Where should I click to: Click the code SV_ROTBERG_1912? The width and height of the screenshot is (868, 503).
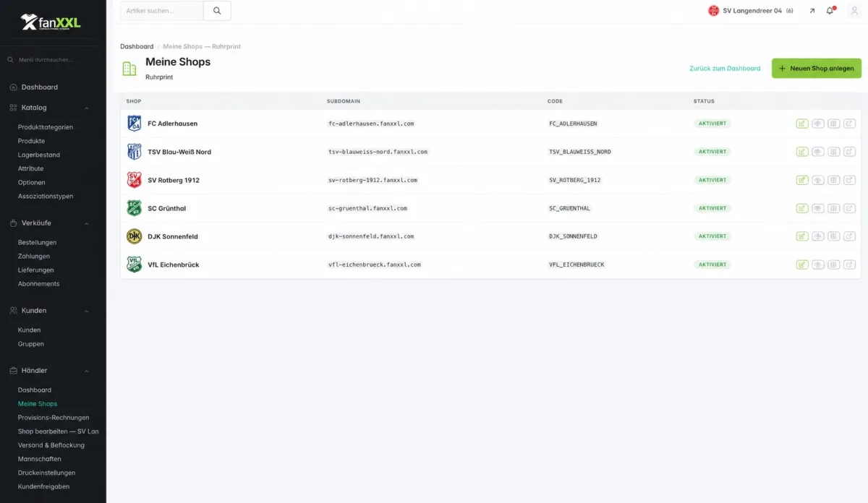[x=575, y=180]
